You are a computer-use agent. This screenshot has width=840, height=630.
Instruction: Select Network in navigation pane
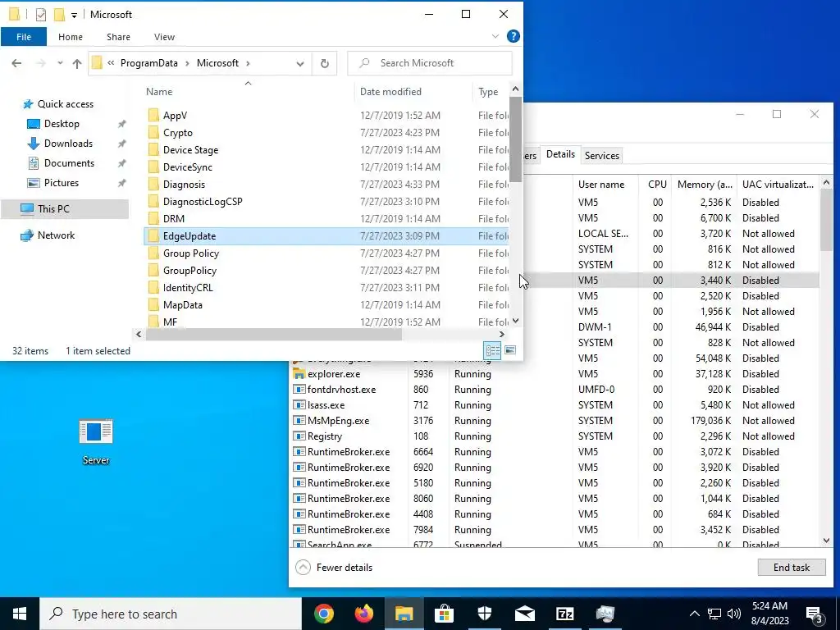[56, 235]
